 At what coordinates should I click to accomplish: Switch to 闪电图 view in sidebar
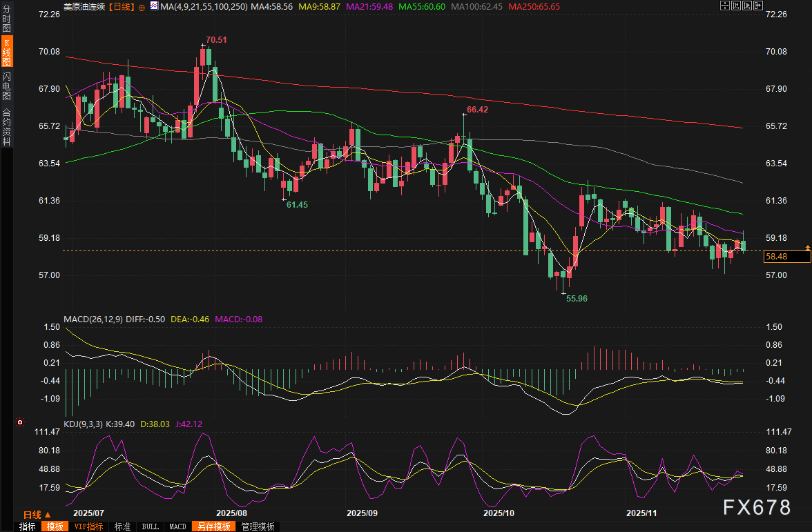6,86
